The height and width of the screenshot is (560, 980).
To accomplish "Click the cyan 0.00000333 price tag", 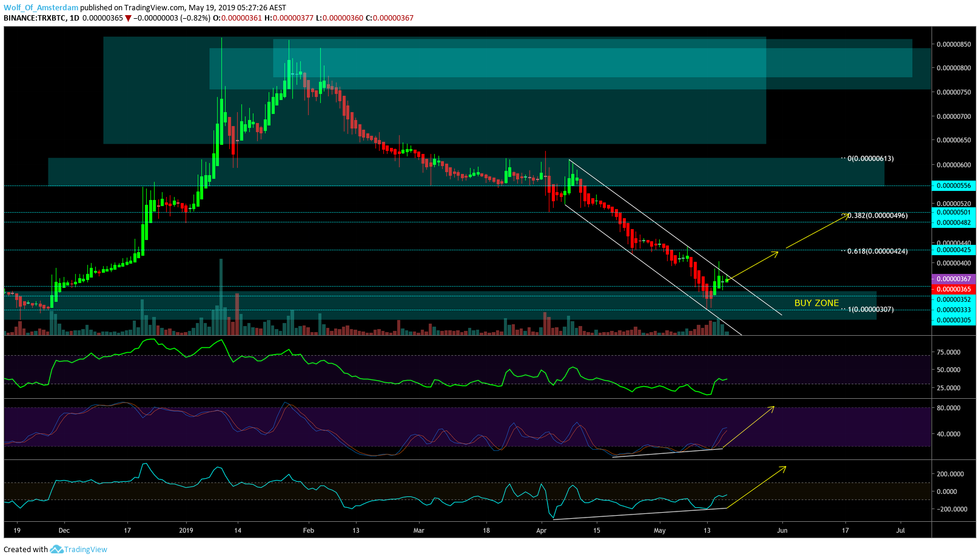I will click(x=953, y=310).
